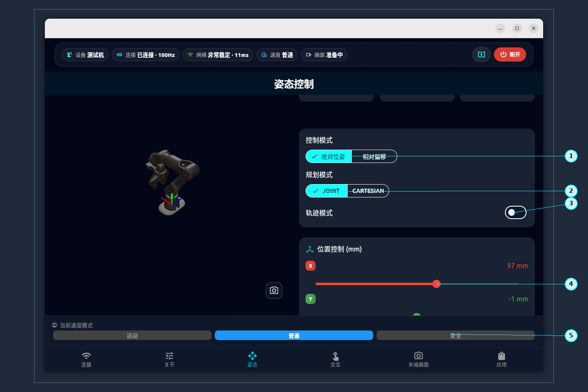588x392 pixels.
Task: Open the 姿态 pose tab
Action: [252, 360]
